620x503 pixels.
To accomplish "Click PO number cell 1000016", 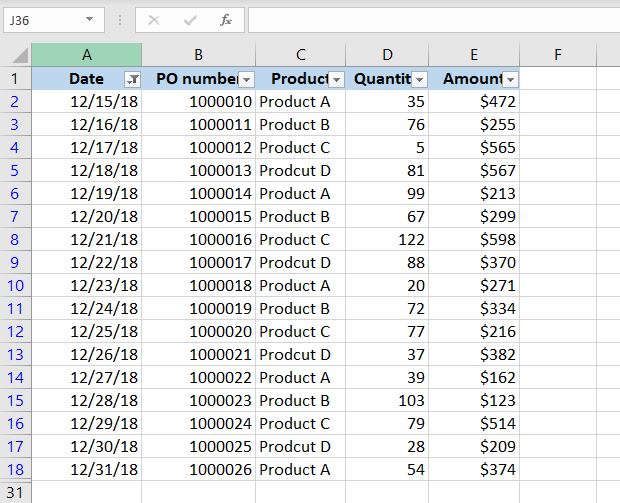I will (x=198, y=239).
